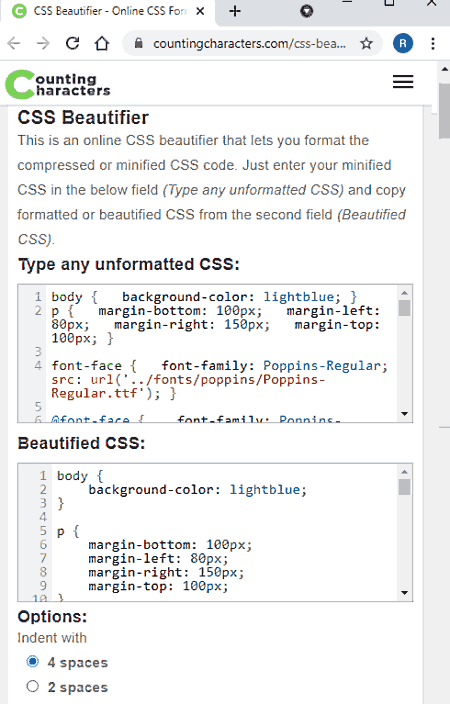This screenshot has height=704, width=450.
Task: Click 'background-color' in the beautified output
Action: pos(150,490)
